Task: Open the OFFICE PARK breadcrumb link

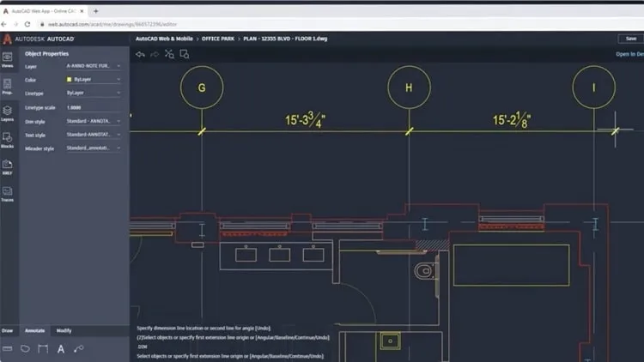Action: tap(218, 39)
